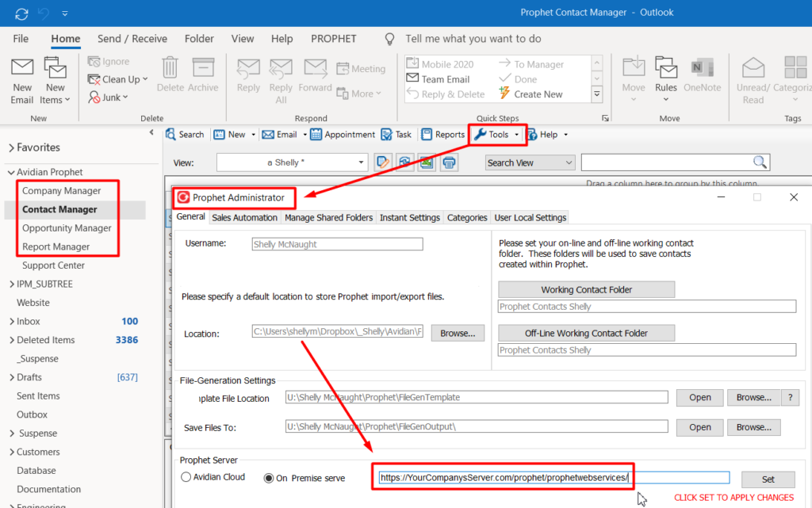
Task: Click the Off-Line Working Contact Folder button
Action: tap(586, 333)
